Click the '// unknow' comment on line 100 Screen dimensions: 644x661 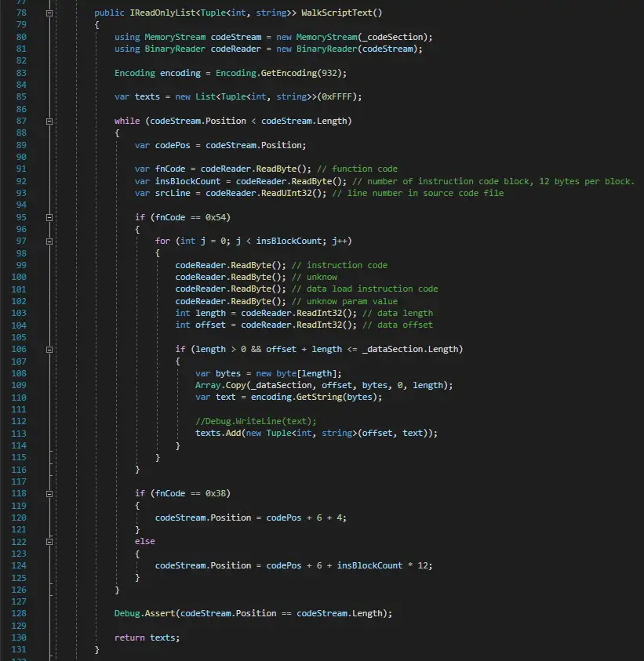tap(315, 277)
